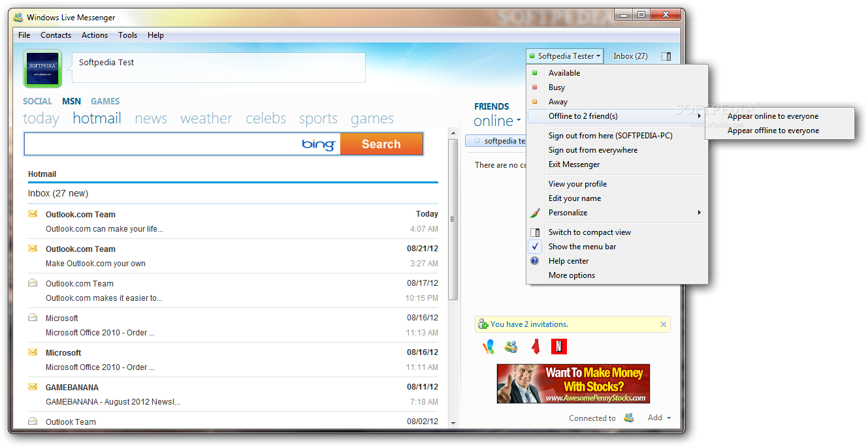
Task: Open the hotmail section
Action: [x=97, y=118]
